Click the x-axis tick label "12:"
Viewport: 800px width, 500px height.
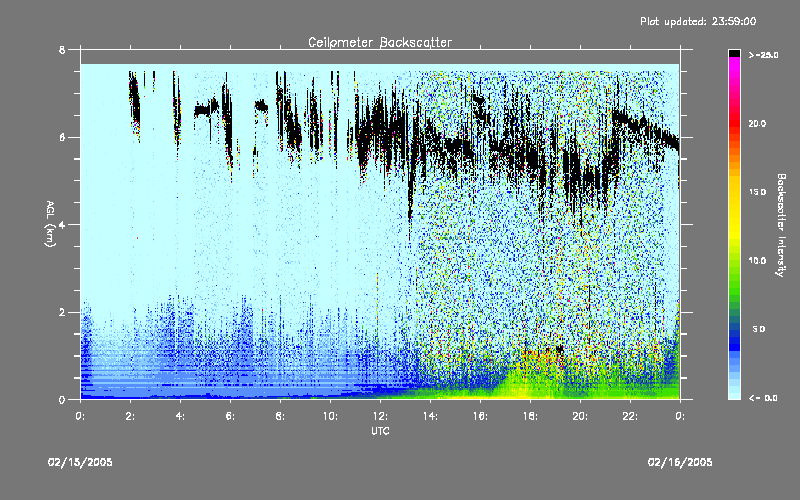(x=380, y=416)
